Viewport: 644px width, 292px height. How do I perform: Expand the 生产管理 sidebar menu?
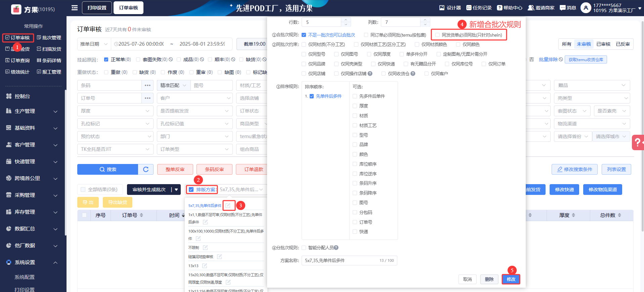pos(32,111)
